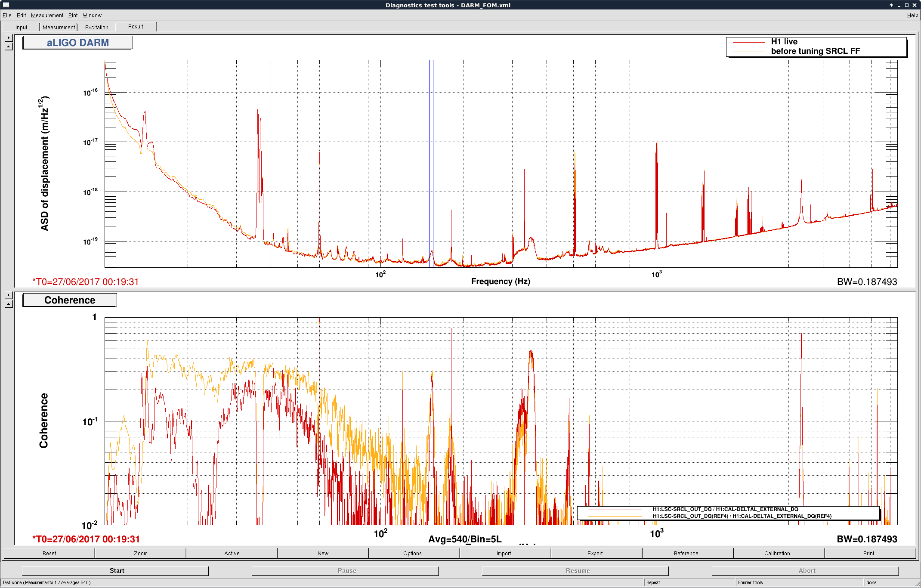The width and height of the screenshot is (921, 588).
Task: Select the H1 live legend entry
Action: [784, 42]
